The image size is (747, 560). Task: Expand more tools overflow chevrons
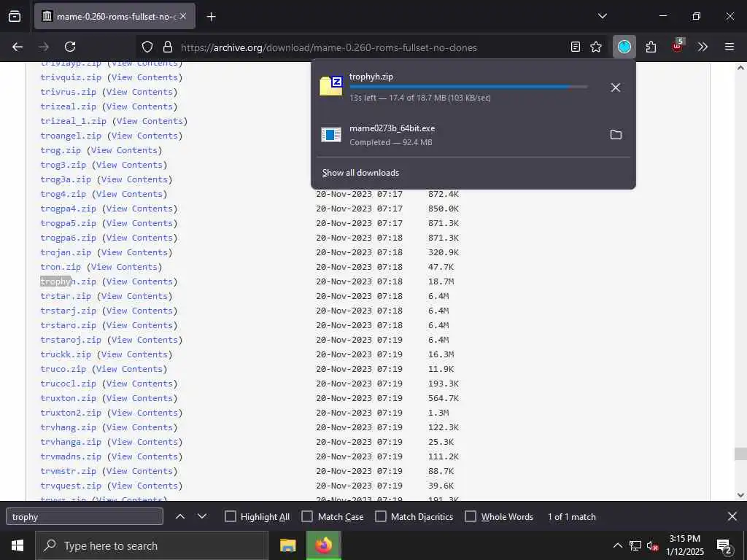pos(703,47)
